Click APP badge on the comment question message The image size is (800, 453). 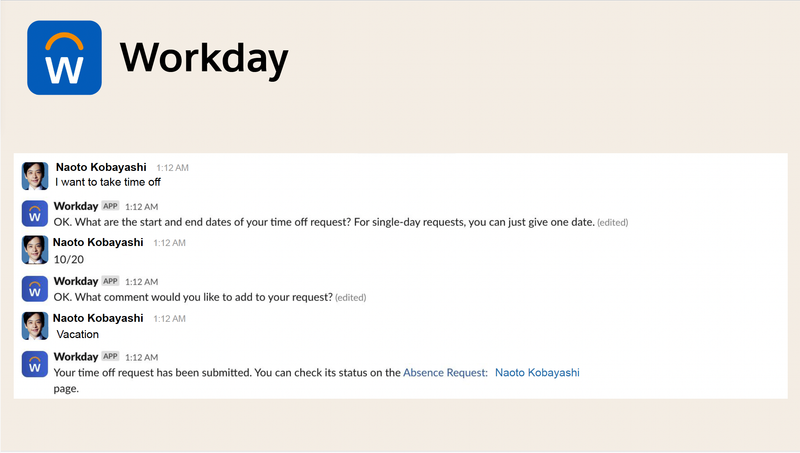110,281
